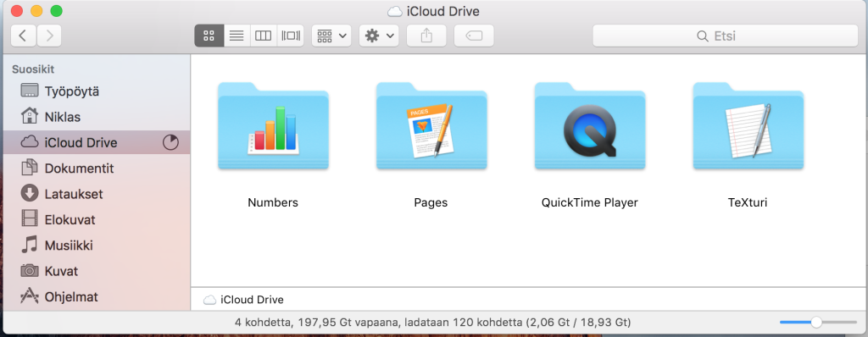Screen dimensions: 868x337
Task: Click the iCloud Drive sync progress indicator
Action: point(170,143)
